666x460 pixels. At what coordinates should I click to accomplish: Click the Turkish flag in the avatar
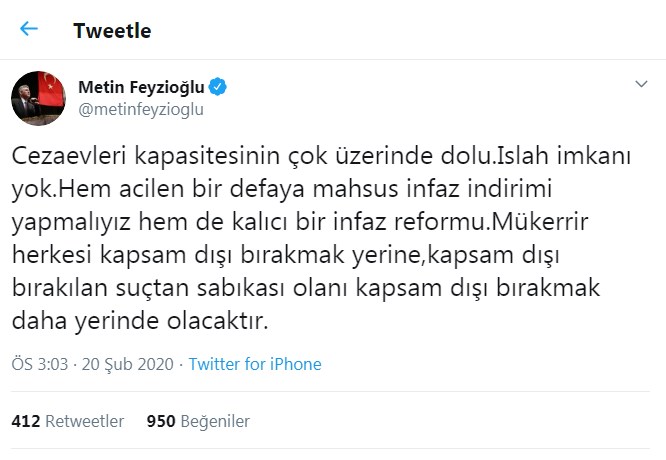[53, 88]
